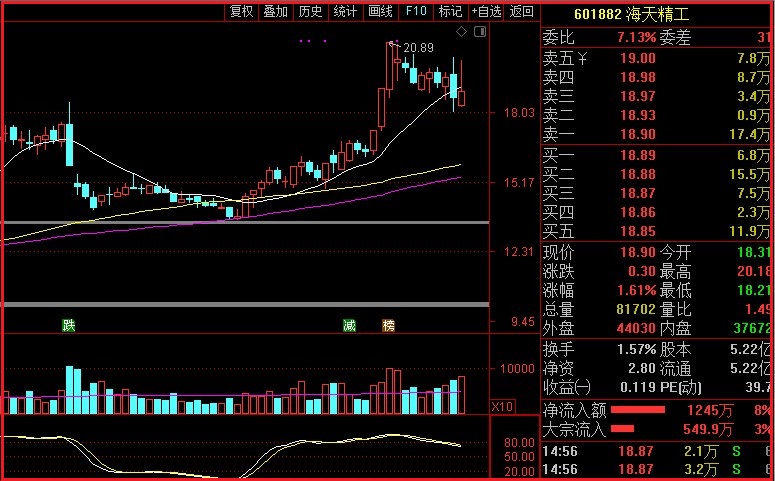775x481 pixels.
Task: Click the 14:56 trade row with 2.1万
Action: 657,451
